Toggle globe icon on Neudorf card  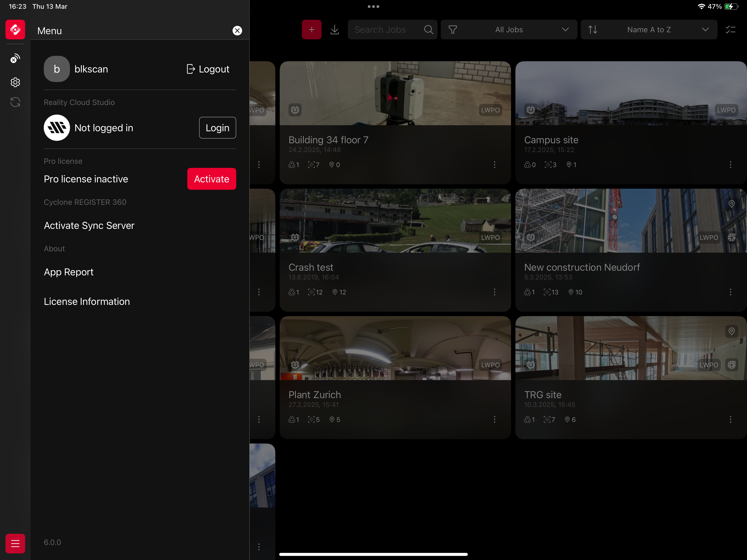731,237
